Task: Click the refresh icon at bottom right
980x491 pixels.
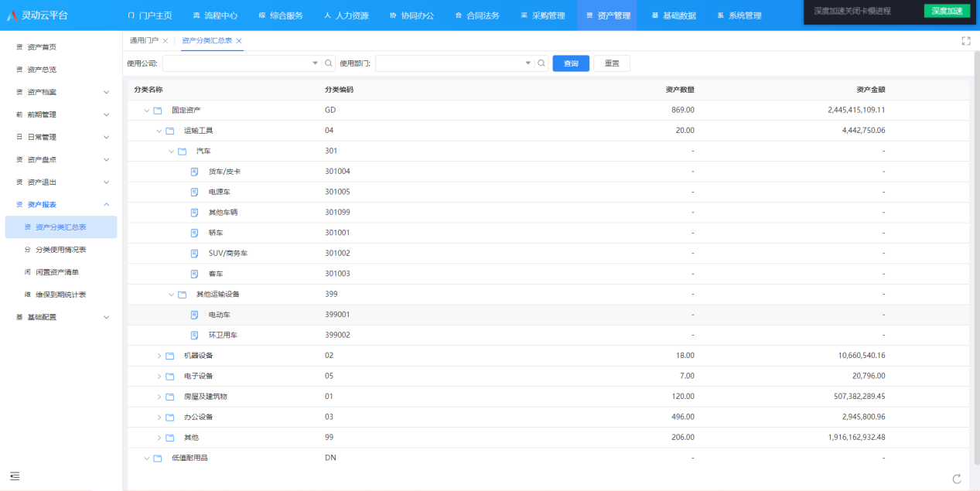Action: click(957, 479)
